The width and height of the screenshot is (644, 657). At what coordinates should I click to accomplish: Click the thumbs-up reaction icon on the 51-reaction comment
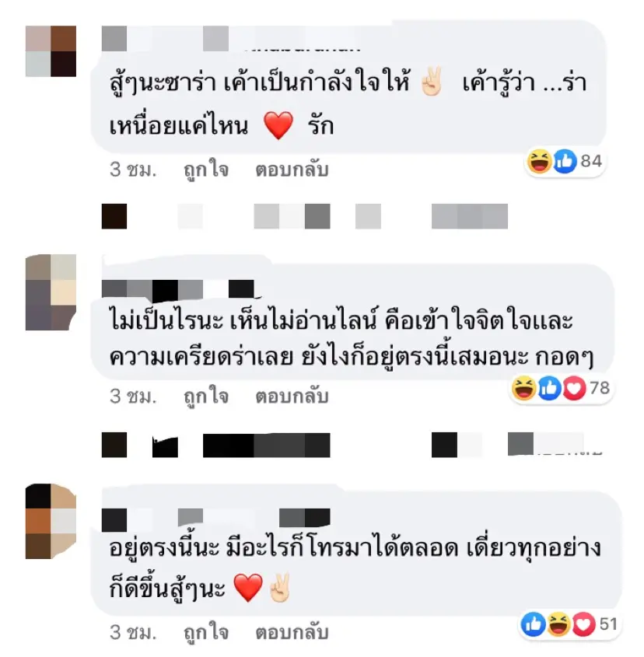pos(534,624)
